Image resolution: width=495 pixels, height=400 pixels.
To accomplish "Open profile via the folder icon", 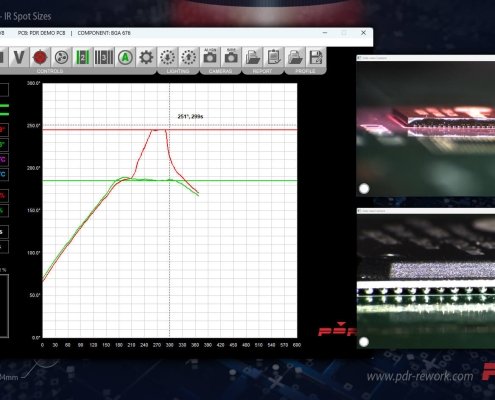I will click(295, 57).
